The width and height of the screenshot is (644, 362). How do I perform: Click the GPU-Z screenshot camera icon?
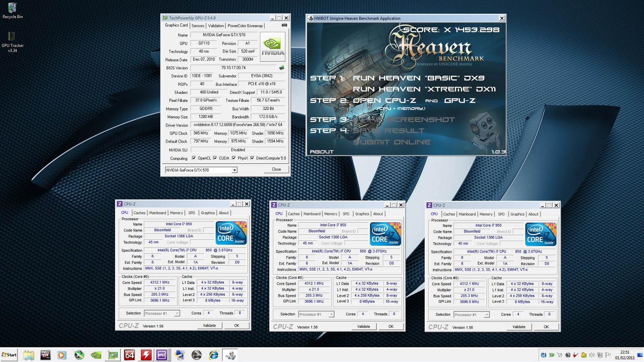coord(284,25)
